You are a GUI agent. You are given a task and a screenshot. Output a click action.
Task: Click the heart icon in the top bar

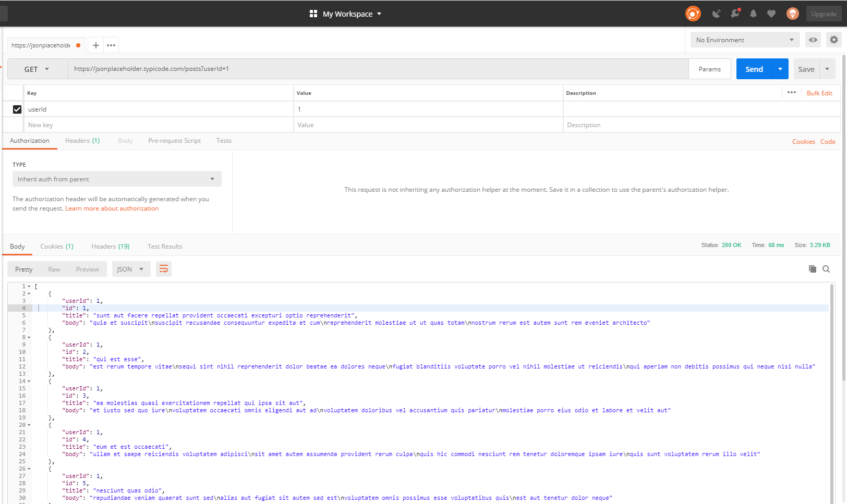click(x=771, y=14)
